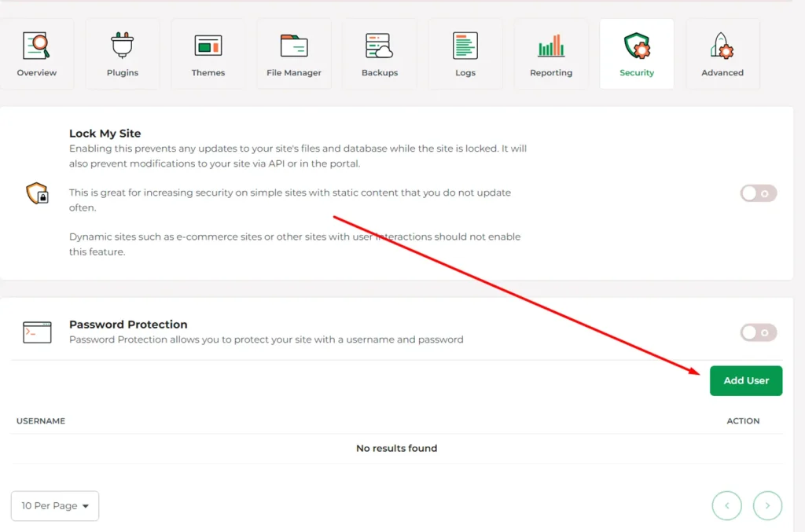Screen dimensions: 805x532
Task: Select the Backups tab
Action: (x=380, y=54)
